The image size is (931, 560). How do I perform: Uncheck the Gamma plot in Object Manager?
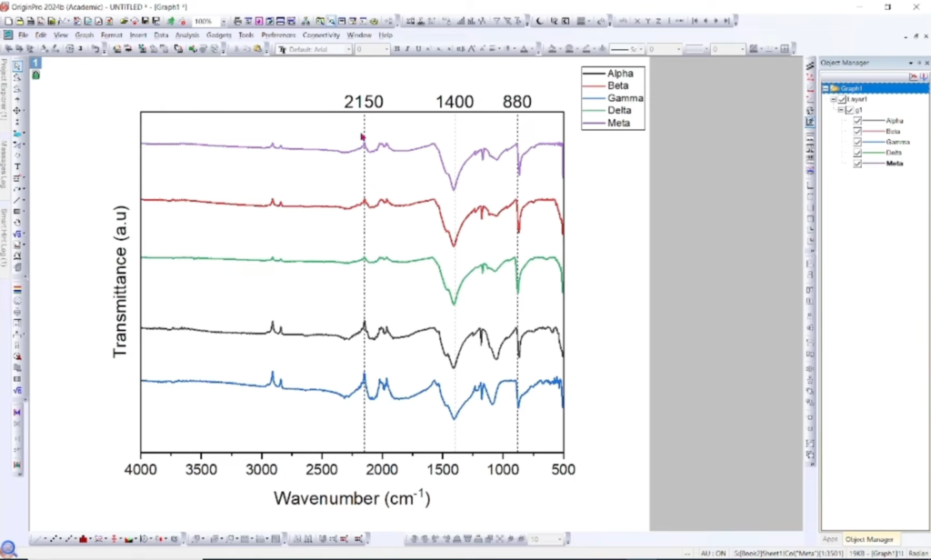click(857, 142)
